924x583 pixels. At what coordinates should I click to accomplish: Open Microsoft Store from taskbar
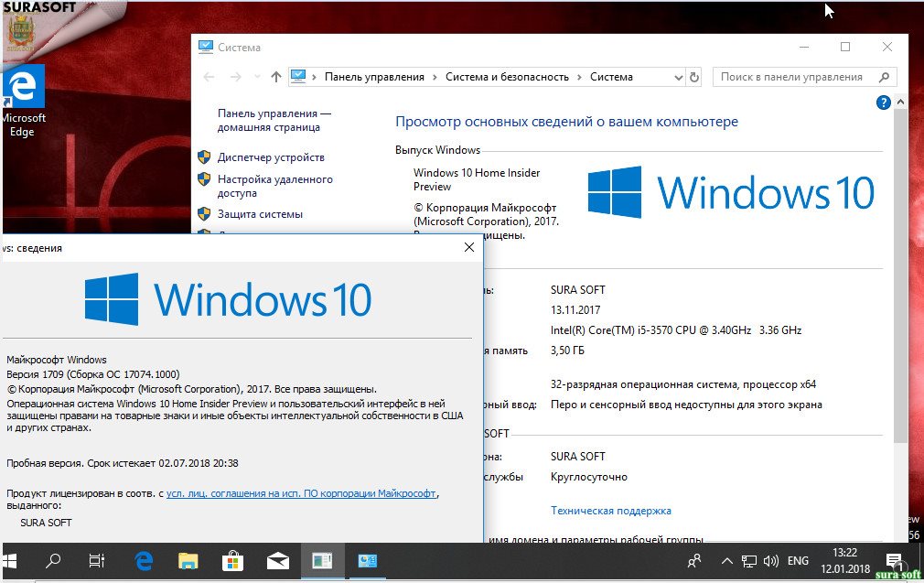232,561
